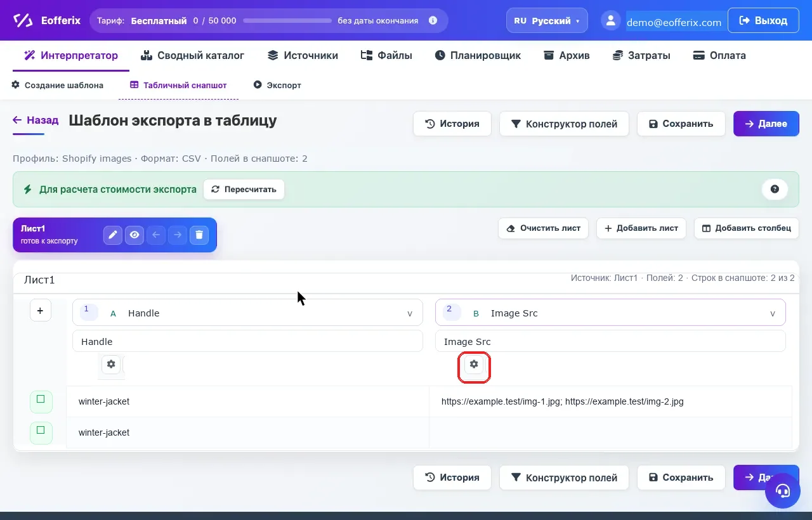The width and height of the screenshot is (812, 520).
Task: Select Табличный снапшот subtab
Action: [178, 85]
